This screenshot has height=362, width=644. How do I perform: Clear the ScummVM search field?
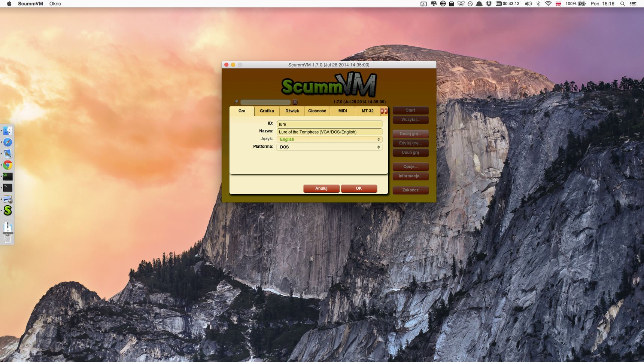pyautogui.click(x=295, y=102)
